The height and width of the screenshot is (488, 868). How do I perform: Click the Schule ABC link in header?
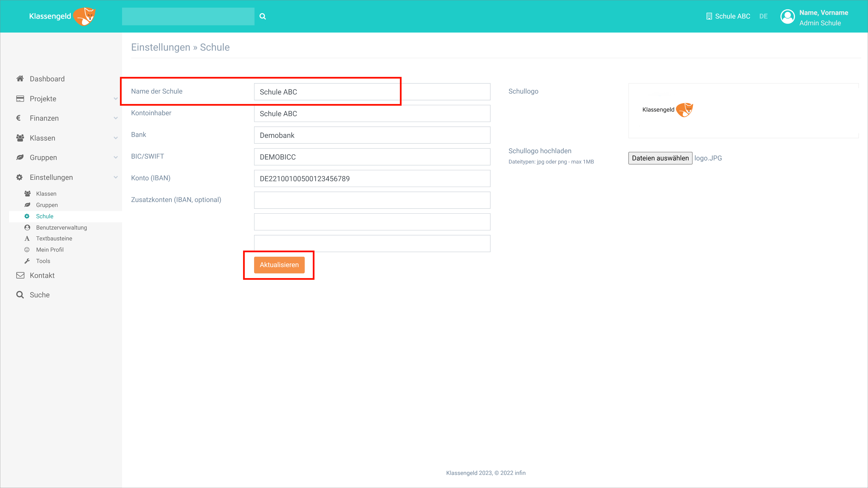pyautogui.click(x=733, y=16)
